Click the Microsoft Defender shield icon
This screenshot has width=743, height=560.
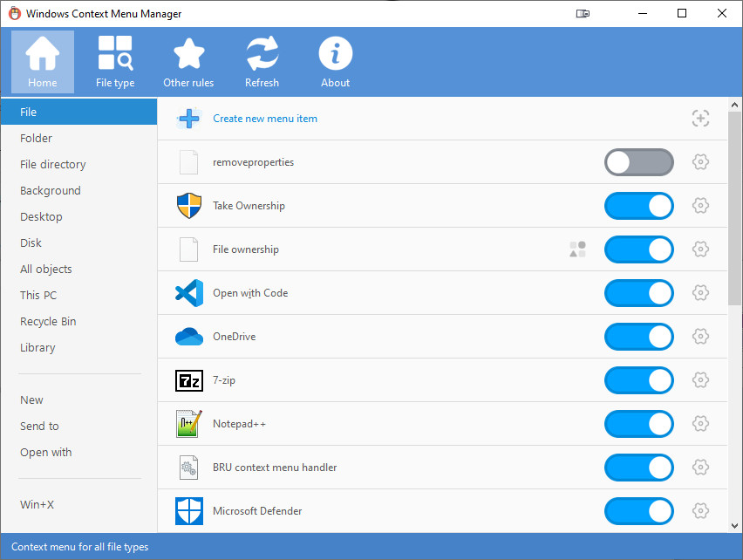pos(189,511)
